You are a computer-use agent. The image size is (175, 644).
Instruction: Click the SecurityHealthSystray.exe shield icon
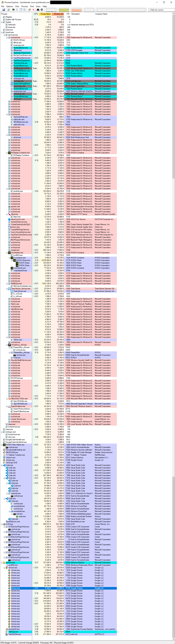pos(4,450)
